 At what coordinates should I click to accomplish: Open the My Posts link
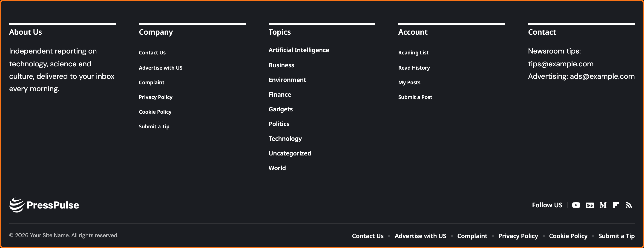[409, 82]
